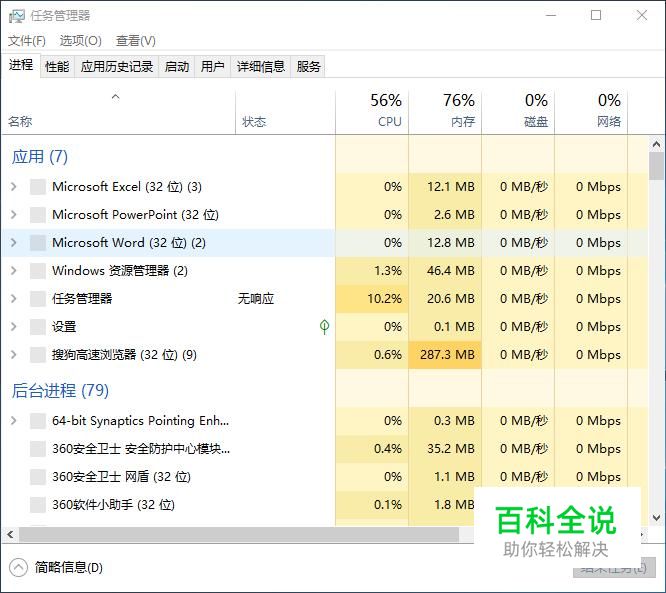Image resolution: width=666 pixels, height=593 pixels.
Task: Select the 后台进程 (79) group heading
Action: [x=60, y=390]
